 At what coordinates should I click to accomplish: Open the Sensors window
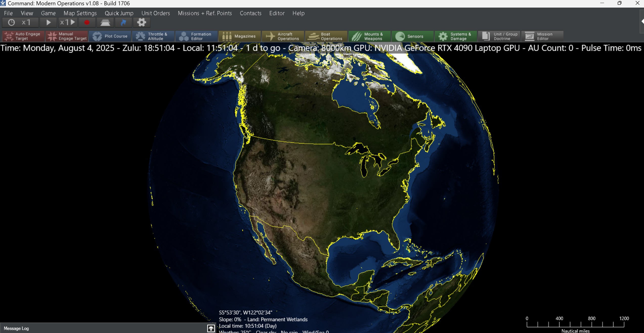413,36
